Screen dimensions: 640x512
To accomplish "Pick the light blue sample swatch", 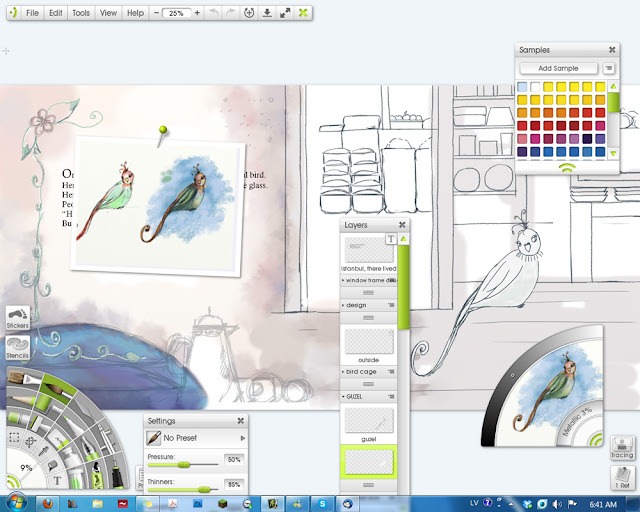I will (522, 87).
